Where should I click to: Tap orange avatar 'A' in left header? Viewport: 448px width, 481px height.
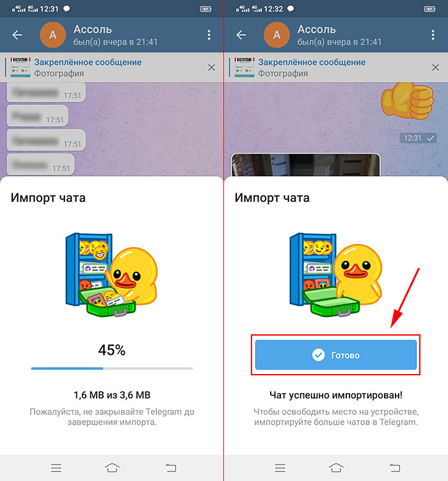[52, 35]
